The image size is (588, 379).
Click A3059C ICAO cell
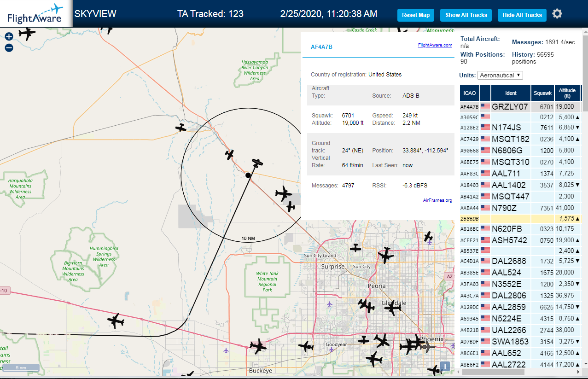coord(470,117)
